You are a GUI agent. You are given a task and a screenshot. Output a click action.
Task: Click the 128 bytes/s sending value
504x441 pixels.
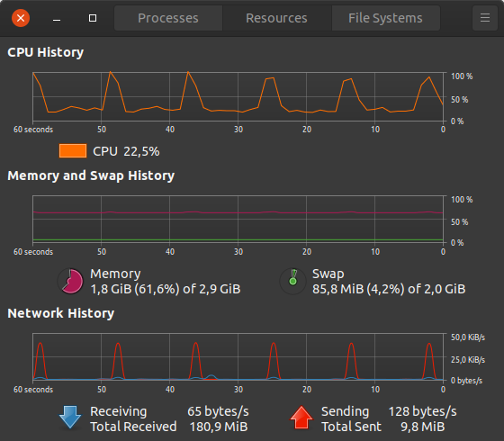423,411
